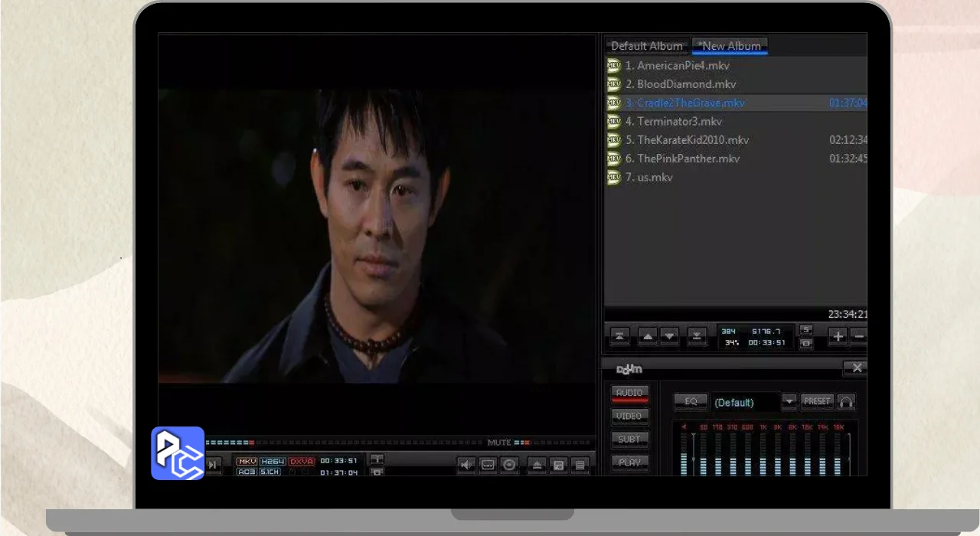980x536 pixels.
Task: Move playlist item to top
Action: coord(620,336)
